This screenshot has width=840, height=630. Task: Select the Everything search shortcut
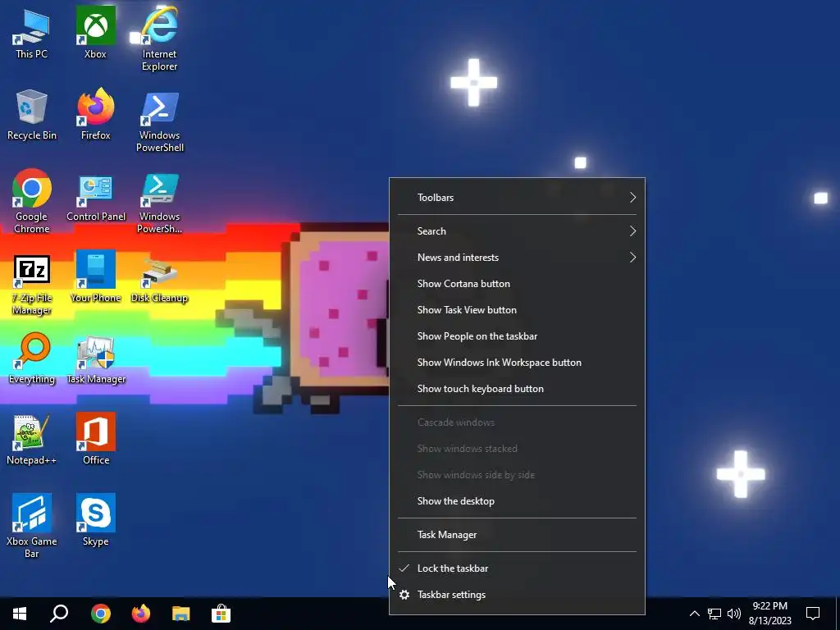pyautogui.click(x=32, y=358)
